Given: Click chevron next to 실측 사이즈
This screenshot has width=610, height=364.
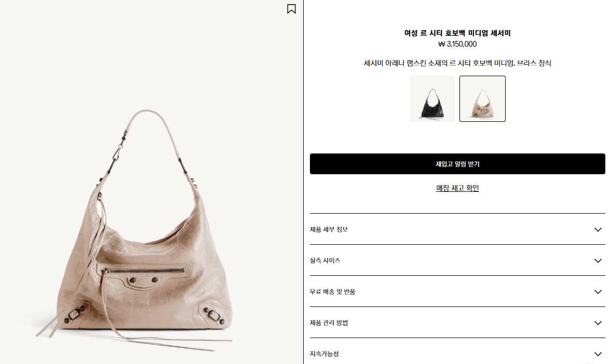Looking at the screenshot, I should click(598, 261).
